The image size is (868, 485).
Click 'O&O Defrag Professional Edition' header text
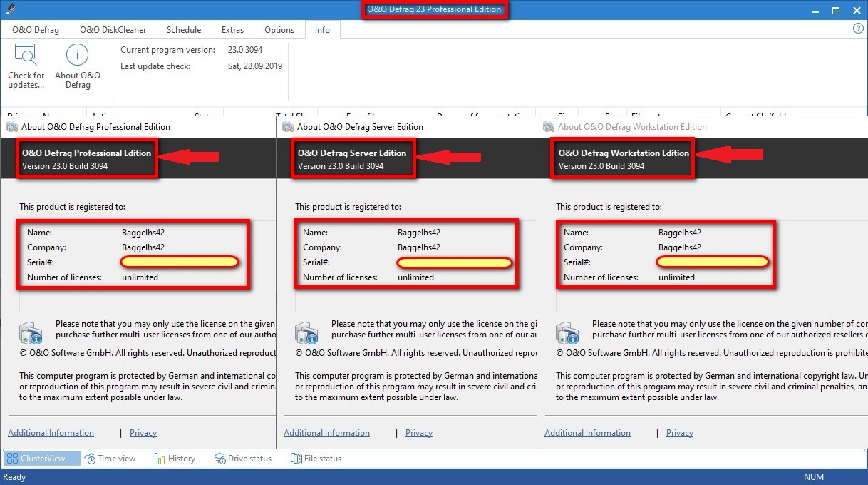click(87, 153)
